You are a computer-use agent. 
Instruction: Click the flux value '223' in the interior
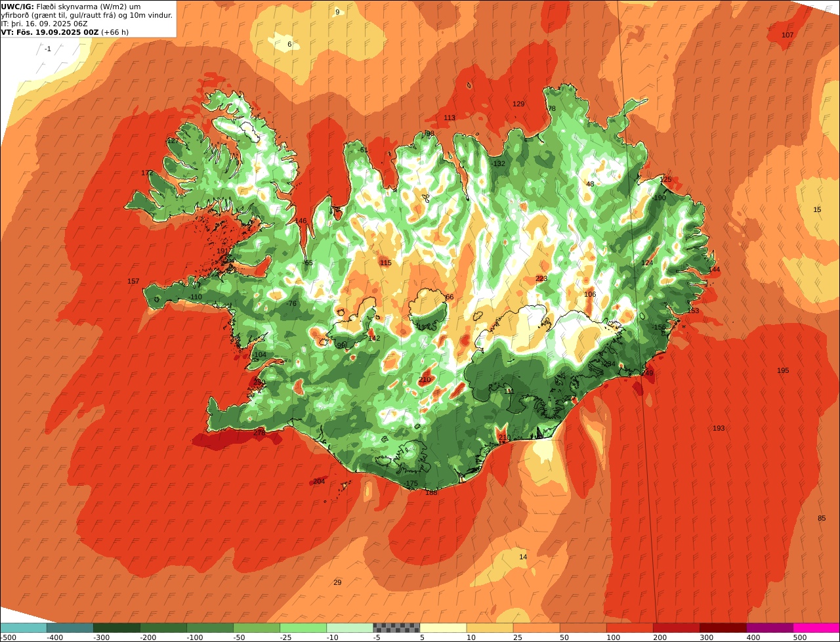coord(541,278)
